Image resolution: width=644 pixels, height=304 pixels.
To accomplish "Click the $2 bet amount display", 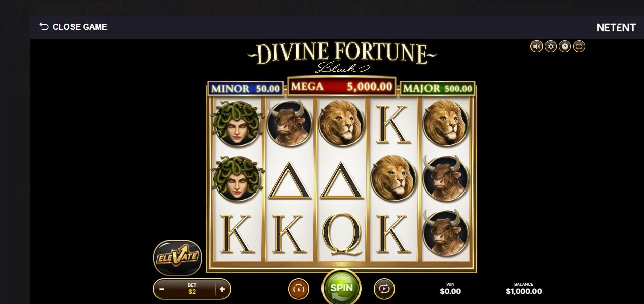I will pyautogui.click(x=192, y=289).
